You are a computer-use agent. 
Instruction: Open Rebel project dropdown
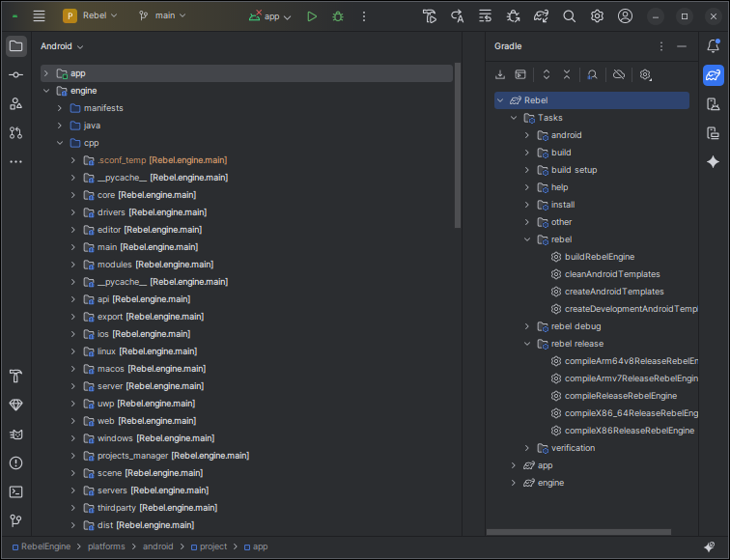(91, 15)
